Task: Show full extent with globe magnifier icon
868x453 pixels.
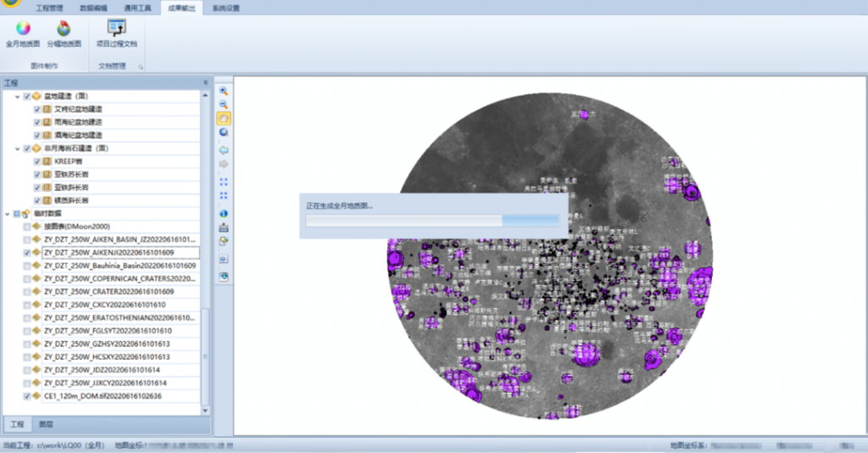Action: (224, 132)
